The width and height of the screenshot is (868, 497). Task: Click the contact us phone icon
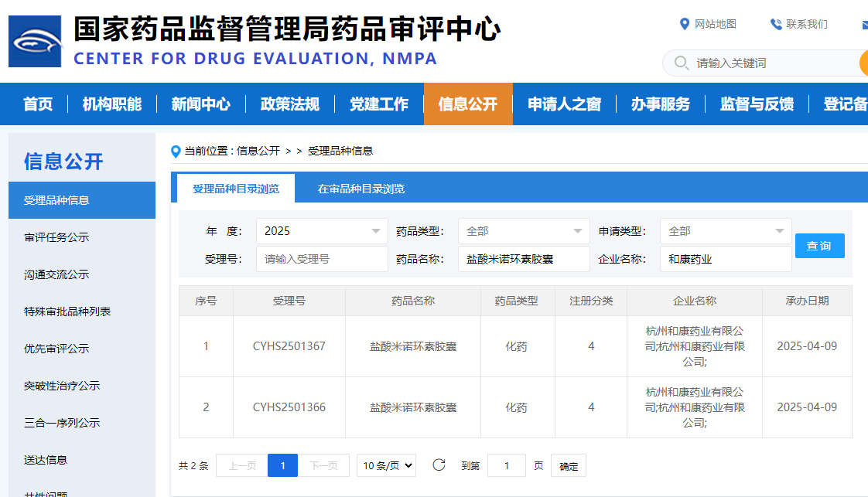(x=776, y=24)
